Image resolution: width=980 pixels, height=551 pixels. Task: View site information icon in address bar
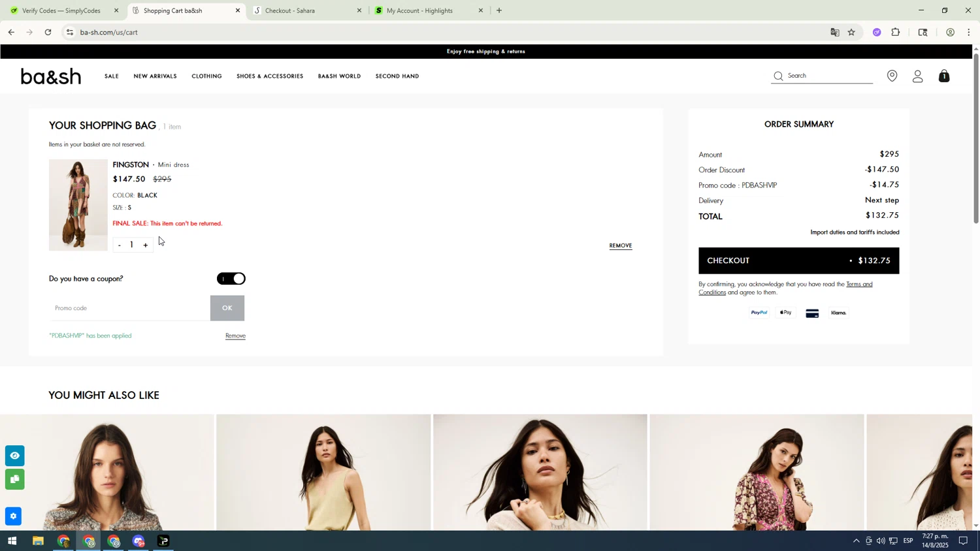coord(70,32)
